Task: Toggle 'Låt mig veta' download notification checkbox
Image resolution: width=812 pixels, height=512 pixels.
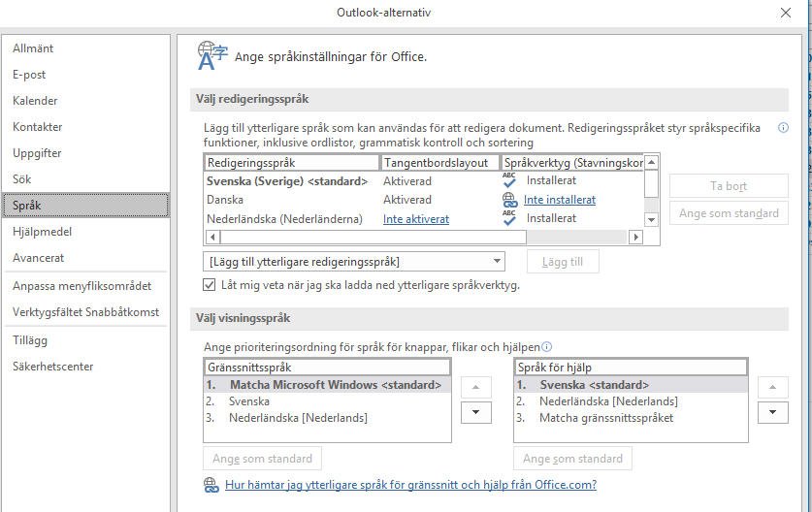Action: click(210, 285)
